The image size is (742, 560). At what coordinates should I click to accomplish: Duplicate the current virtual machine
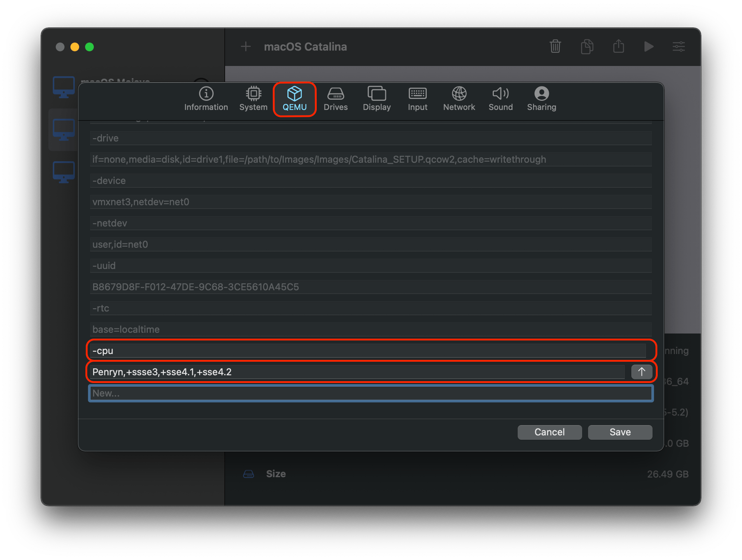(587, 47)
